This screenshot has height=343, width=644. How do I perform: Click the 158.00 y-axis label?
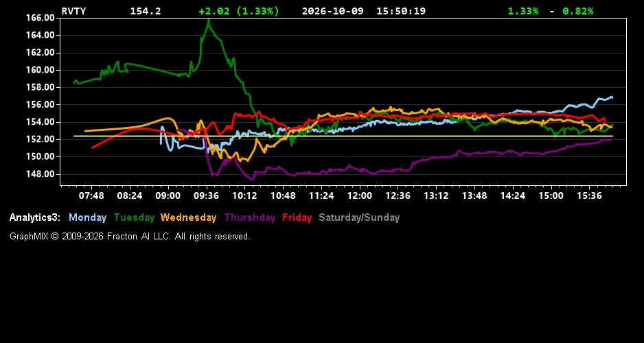41,87
